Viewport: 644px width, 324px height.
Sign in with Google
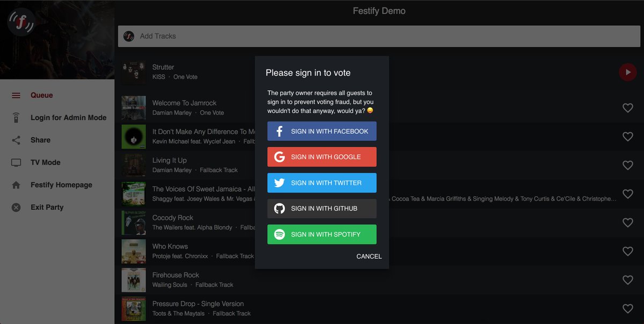coord(322,157)
